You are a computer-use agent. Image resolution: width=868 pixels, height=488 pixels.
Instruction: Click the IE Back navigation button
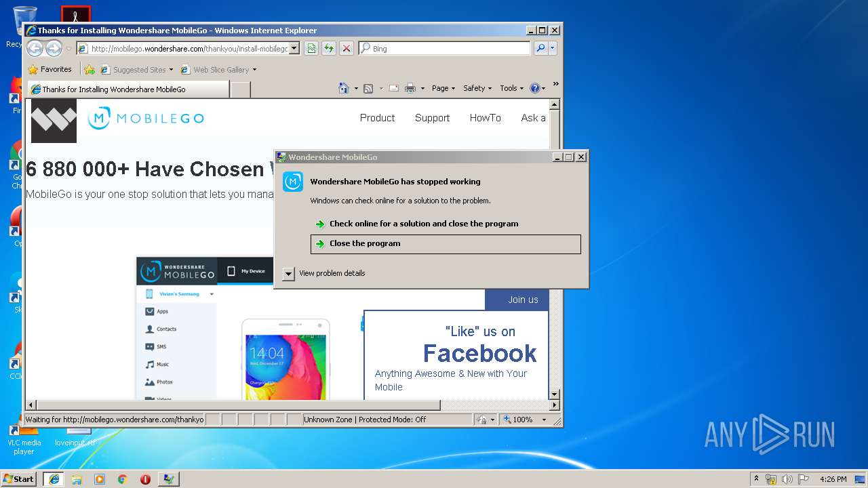[x=35, y=48]
